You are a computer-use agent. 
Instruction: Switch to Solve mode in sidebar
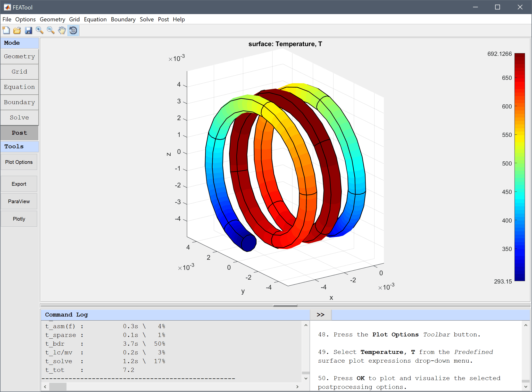(19, 117)
